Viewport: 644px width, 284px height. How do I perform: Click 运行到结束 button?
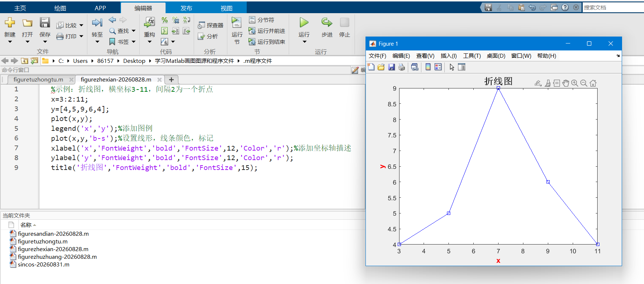click(x=267, y=42)
